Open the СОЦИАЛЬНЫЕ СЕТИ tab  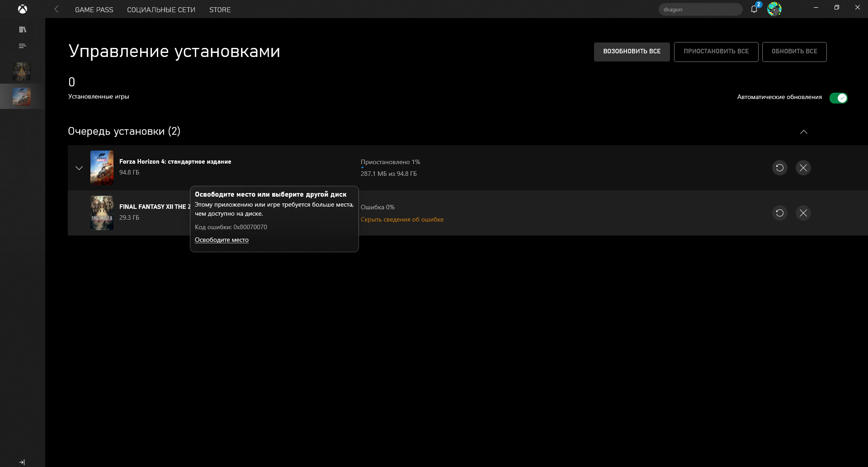[161, 9]
